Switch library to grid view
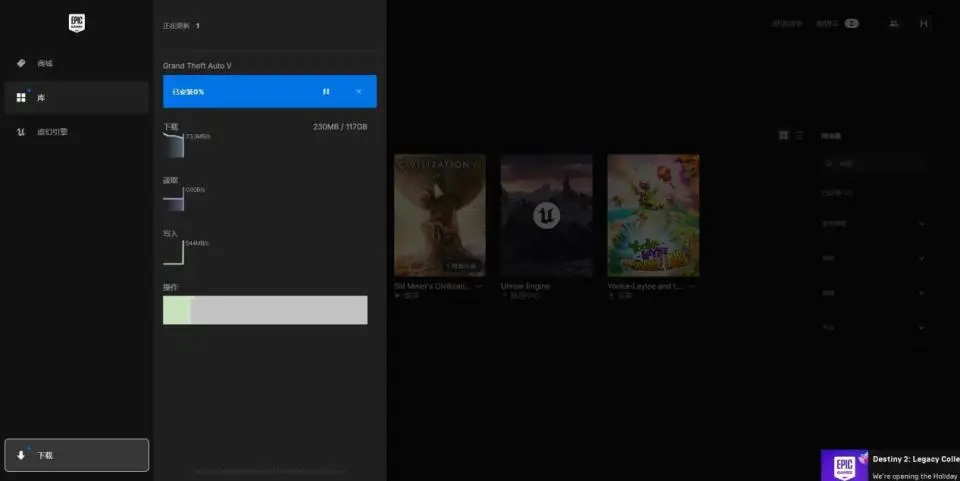 point(783,135)
